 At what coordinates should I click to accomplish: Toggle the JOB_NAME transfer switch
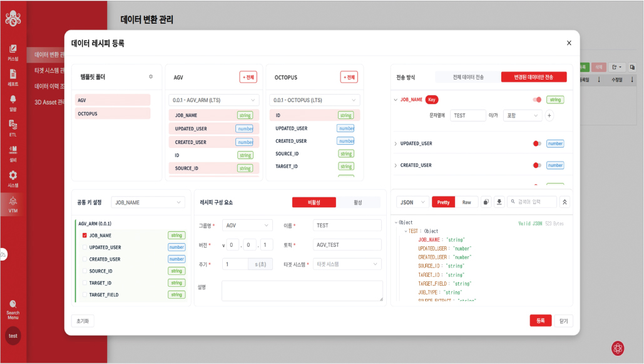click(537, 100)
